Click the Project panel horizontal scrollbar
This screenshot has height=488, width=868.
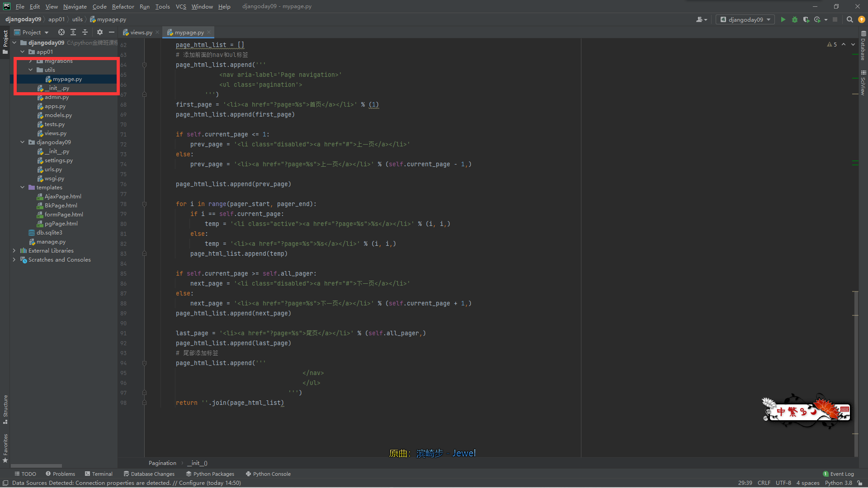pyautogui.click(x=36, y=465)
